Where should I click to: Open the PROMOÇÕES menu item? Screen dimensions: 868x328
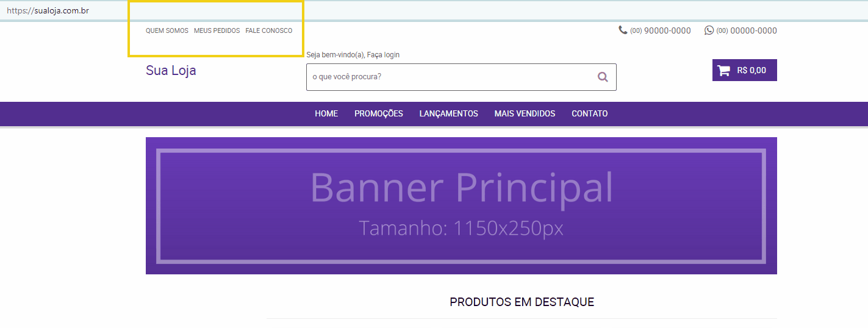click(379, 113)
